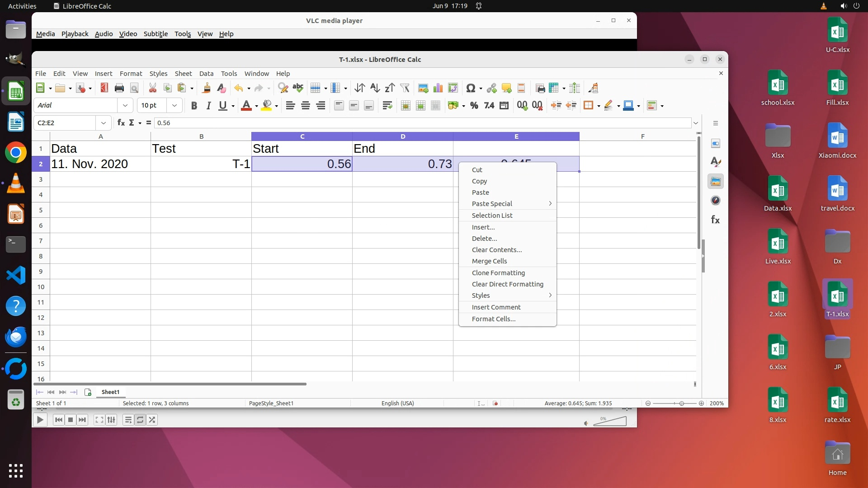Open the Function Wizard fx icon
The width and height of the screenshot is (868, 488).
121,123
